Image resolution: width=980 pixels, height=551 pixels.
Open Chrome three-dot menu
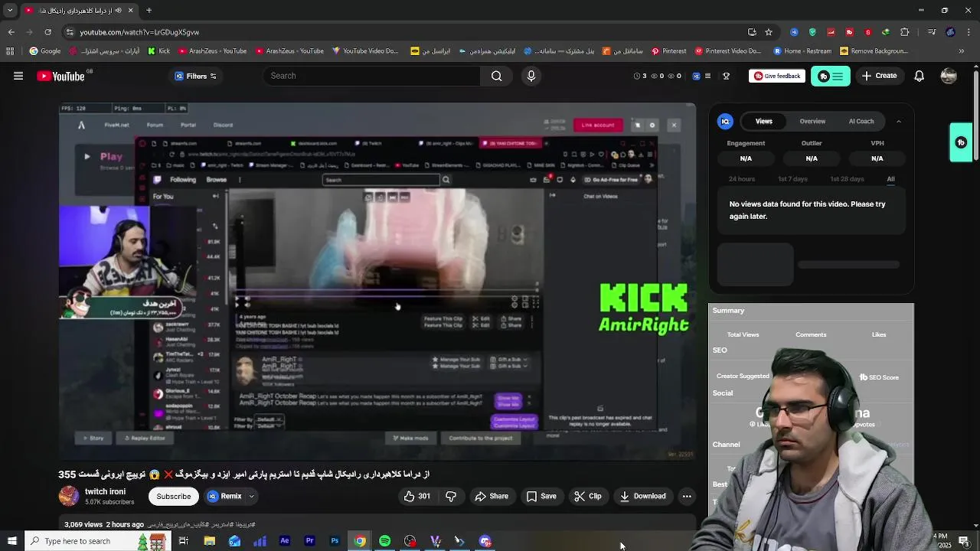pyautogui.click(x=969, y=32)
